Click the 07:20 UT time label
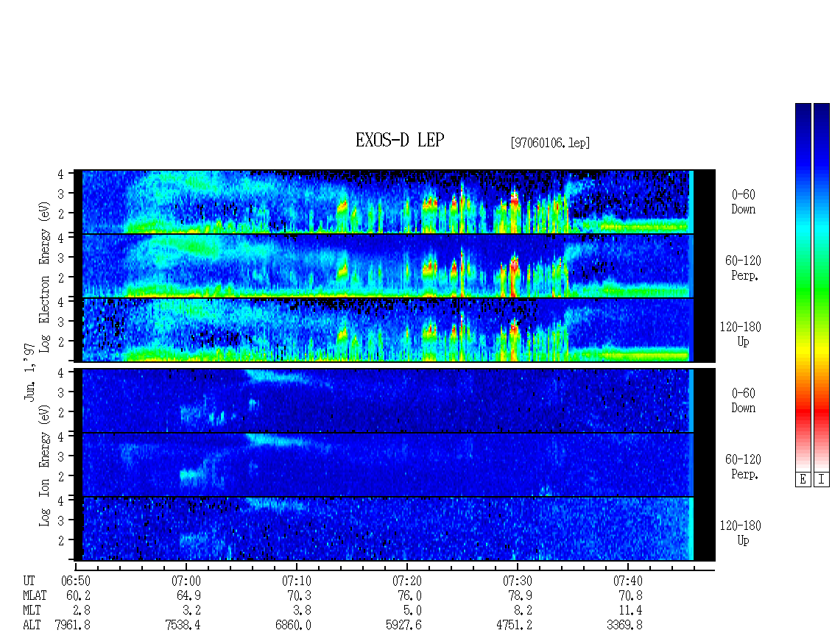Image resolution: width=832 pixels, height=644 pixels. pyautogui.click(x=406, y=581)
